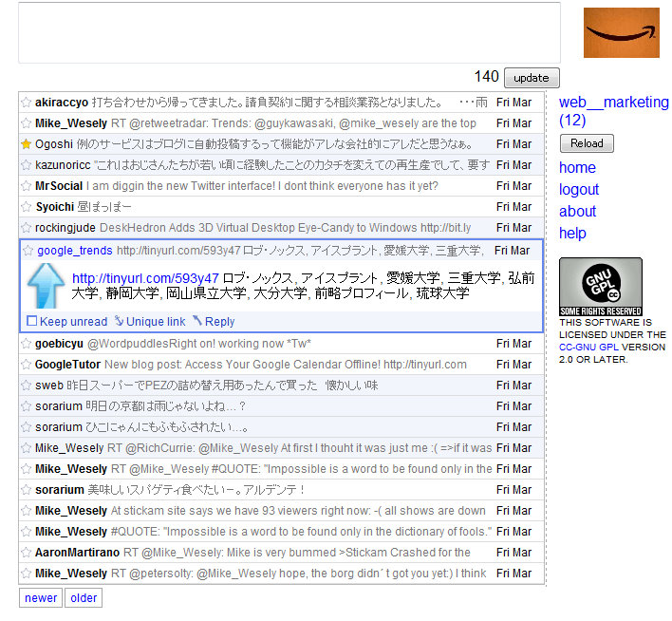Star the Mike_Wesely stickam 93 viewers tweet
This screenshot has height=621, width=672.
(x=27, y=511)
